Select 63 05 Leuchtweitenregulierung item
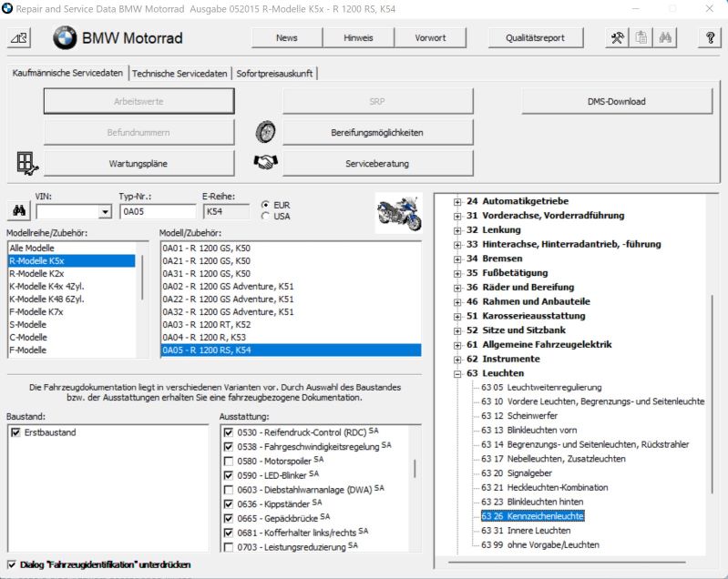728x579 pixels. click(x=541, y=388)
